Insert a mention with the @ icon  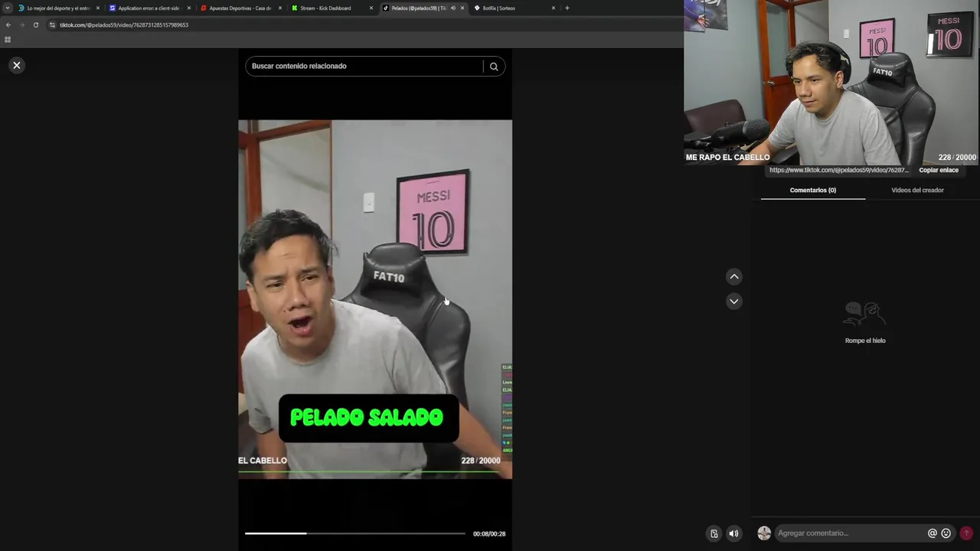[x=933, y=533]
